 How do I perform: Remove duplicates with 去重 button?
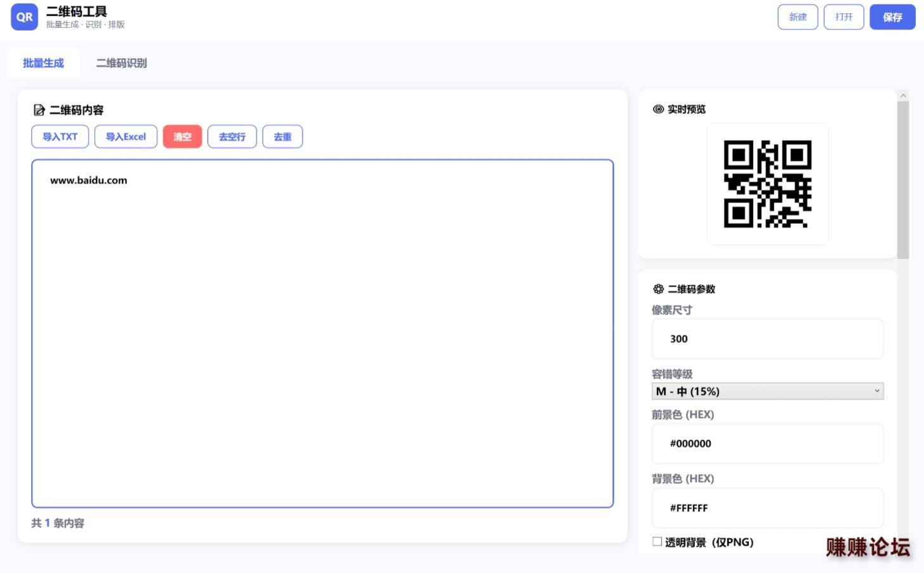pyautogui.click(x=282, y=136)
